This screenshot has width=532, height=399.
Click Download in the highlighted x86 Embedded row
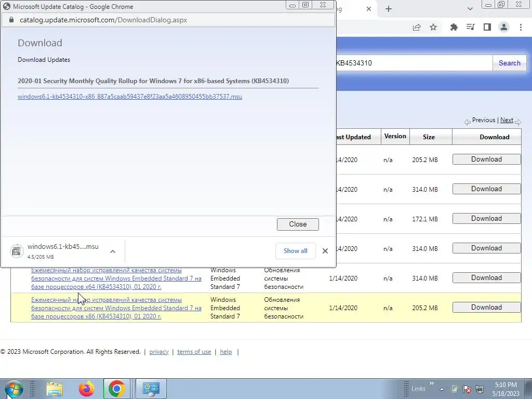(486, 308)
